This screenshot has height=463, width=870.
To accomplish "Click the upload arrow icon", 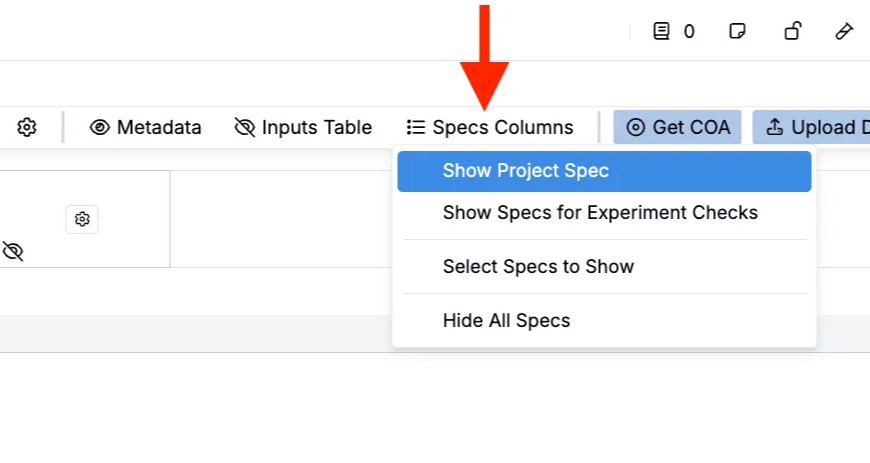I will (774, 127).
